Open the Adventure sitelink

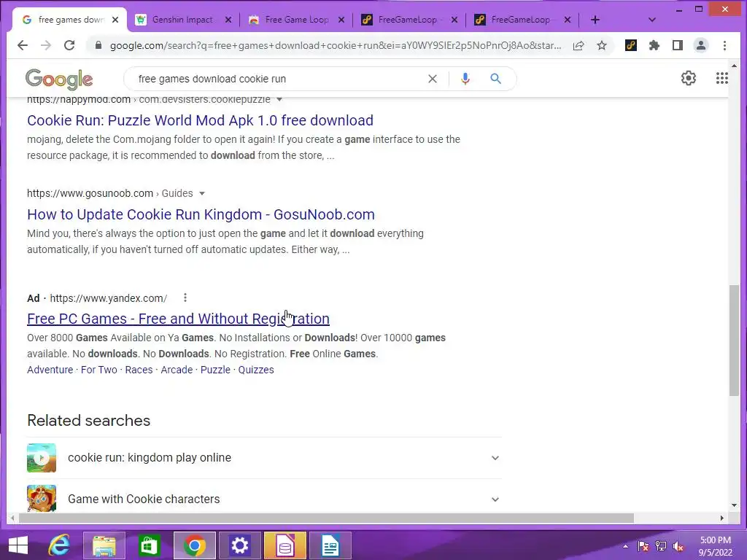click(50, 370)
